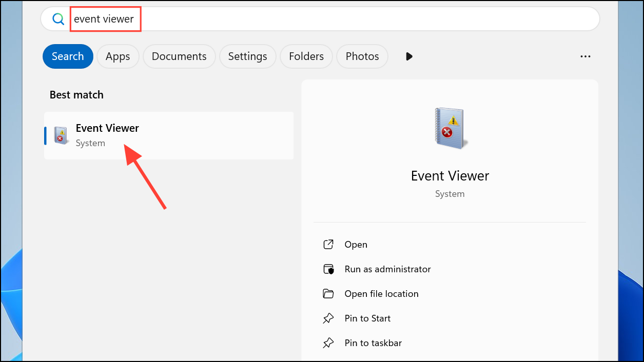Click the Open external-link icon

pos(328,245)
